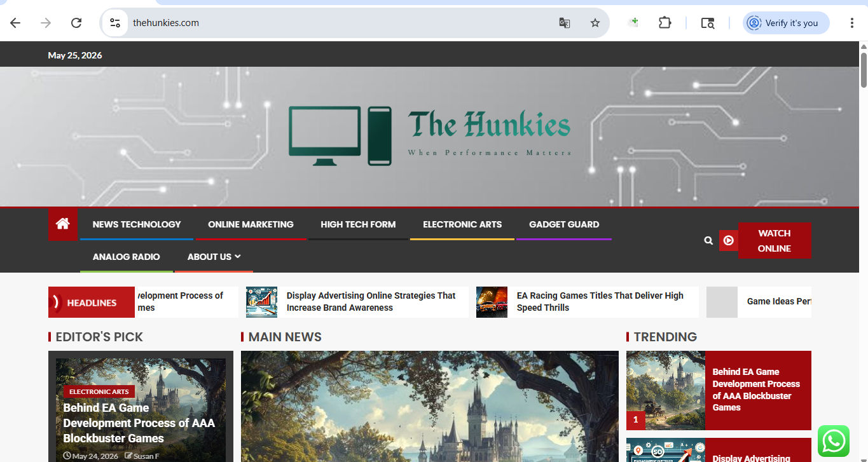Expand the About Us dropdown menu
The width and height of the screenshot is (868, 462).
coord(214,257)
